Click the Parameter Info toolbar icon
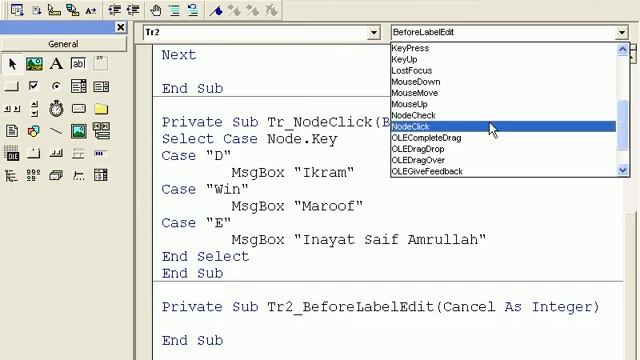The image size is (640, 360). [73, 10]
